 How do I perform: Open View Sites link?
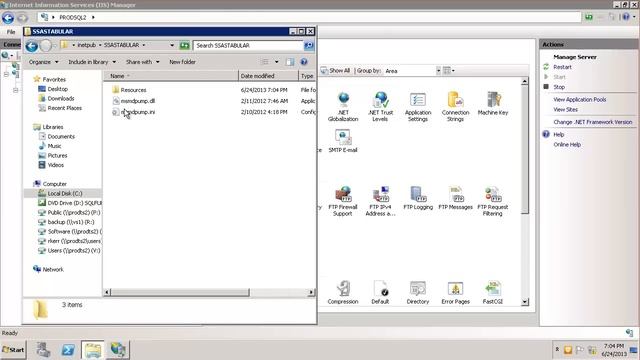pyautogui.click(x=565, y=109)
